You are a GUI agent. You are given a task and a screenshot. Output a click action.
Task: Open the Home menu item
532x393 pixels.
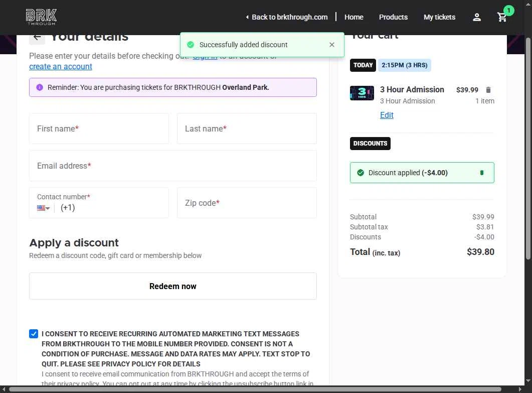point(353,17)
